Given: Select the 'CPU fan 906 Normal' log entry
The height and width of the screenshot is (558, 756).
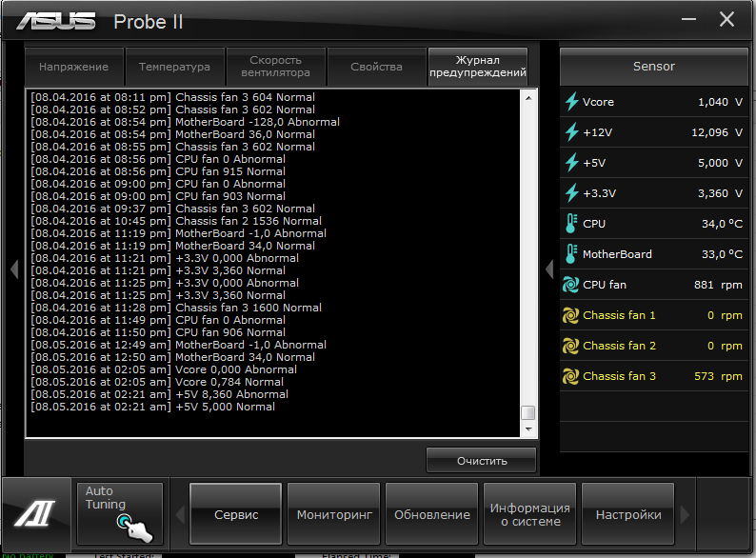Looking at the screenshot, I should coord(158,332).
